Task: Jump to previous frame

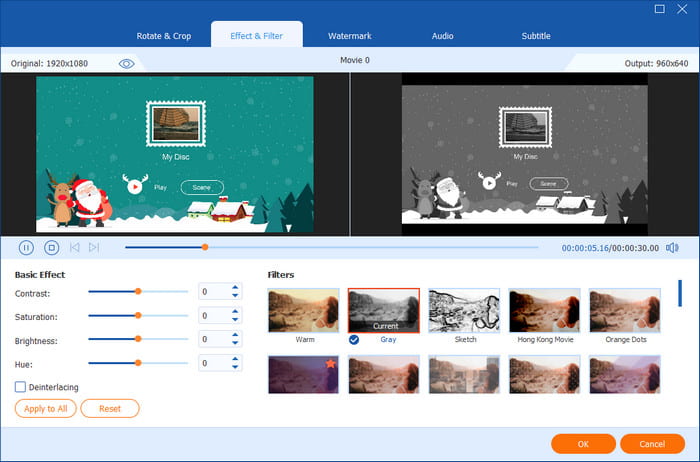Action: [75, 247]
